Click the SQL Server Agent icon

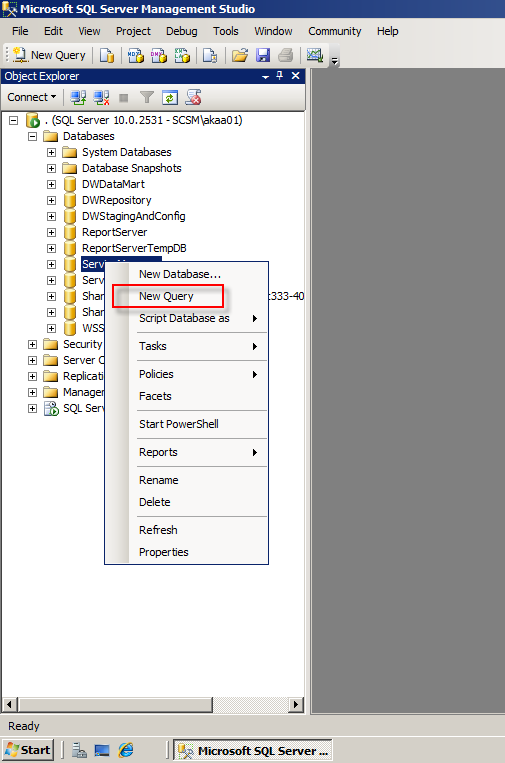51,408
